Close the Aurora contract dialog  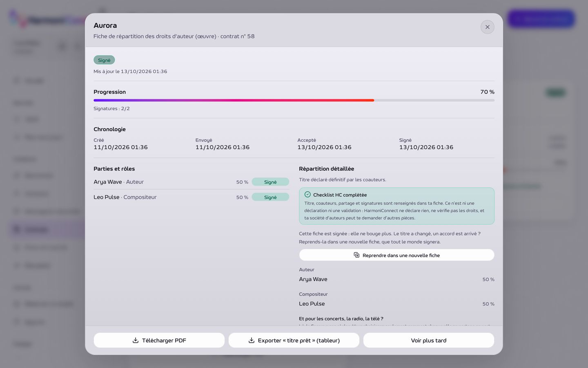click(x=487, y=27)
